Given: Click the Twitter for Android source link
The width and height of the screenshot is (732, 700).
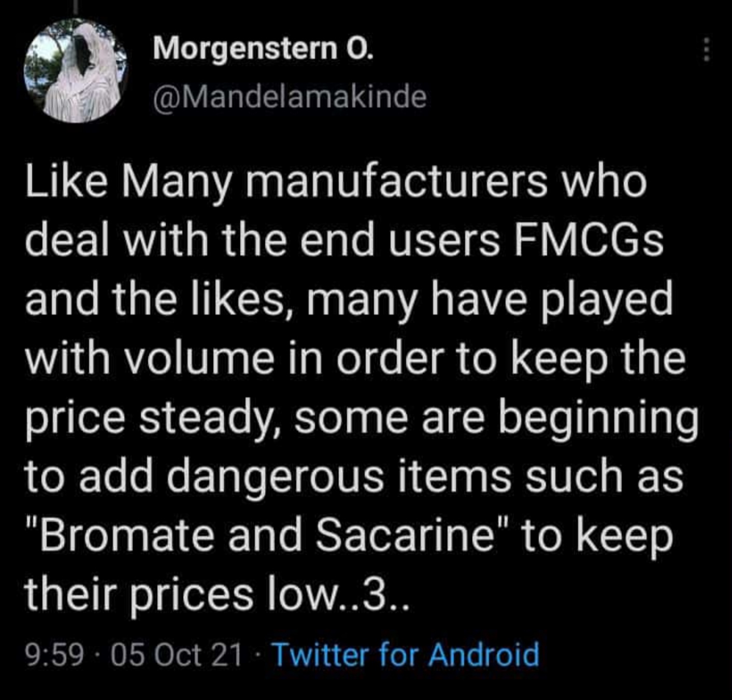Looking at the screenshot, I should coord(406,654).
